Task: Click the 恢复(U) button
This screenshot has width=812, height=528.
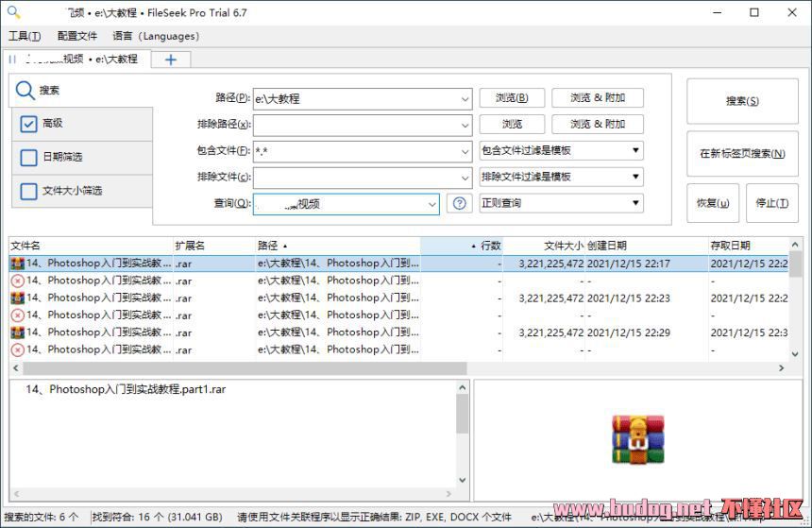Action: [x=713, y=203]
